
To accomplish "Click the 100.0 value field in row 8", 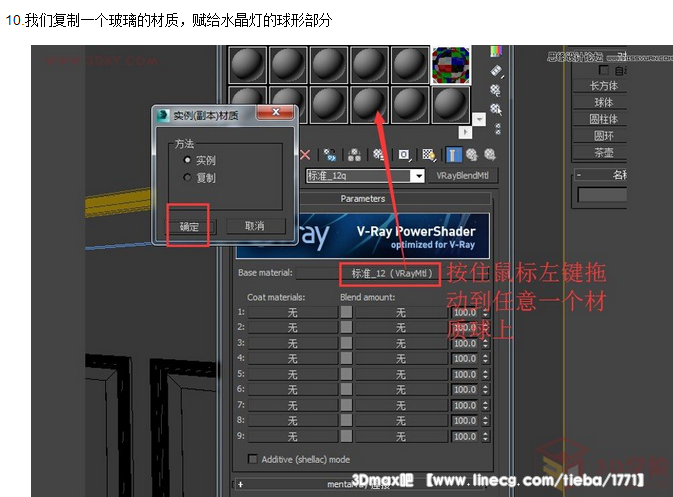I will tap(465, 421).
